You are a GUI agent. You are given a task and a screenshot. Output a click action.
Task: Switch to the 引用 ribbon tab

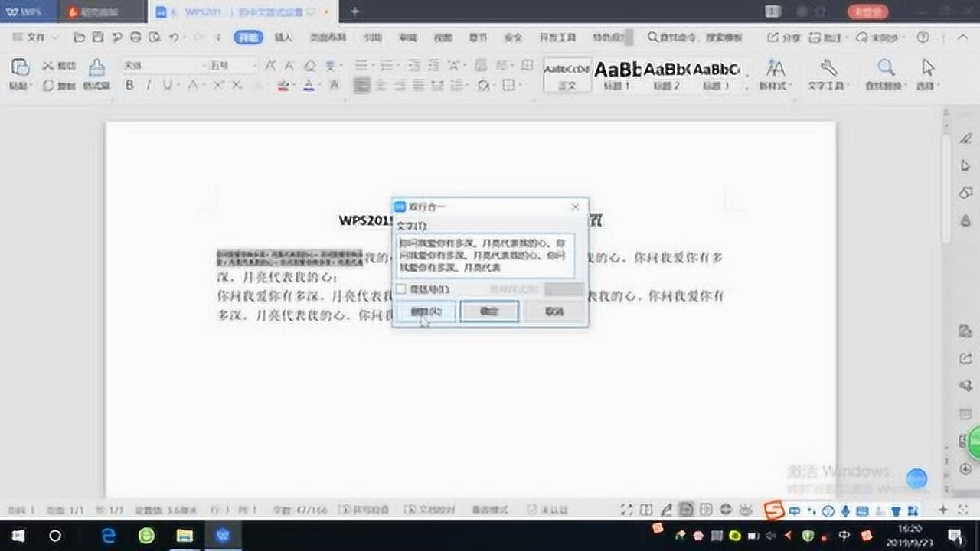pyautogui.click(x=372, y=37)
